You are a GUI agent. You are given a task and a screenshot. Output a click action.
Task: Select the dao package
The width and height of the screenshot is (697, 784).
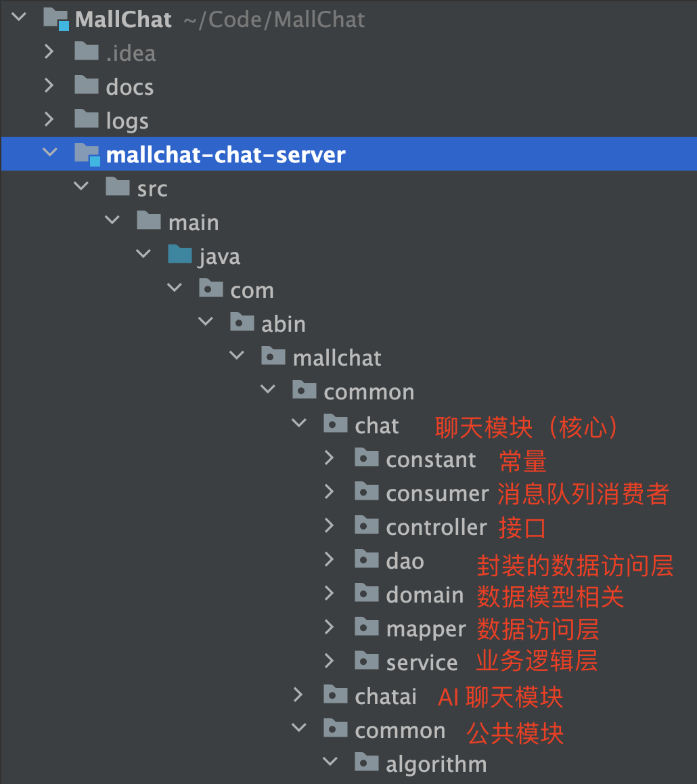(405, 561)
